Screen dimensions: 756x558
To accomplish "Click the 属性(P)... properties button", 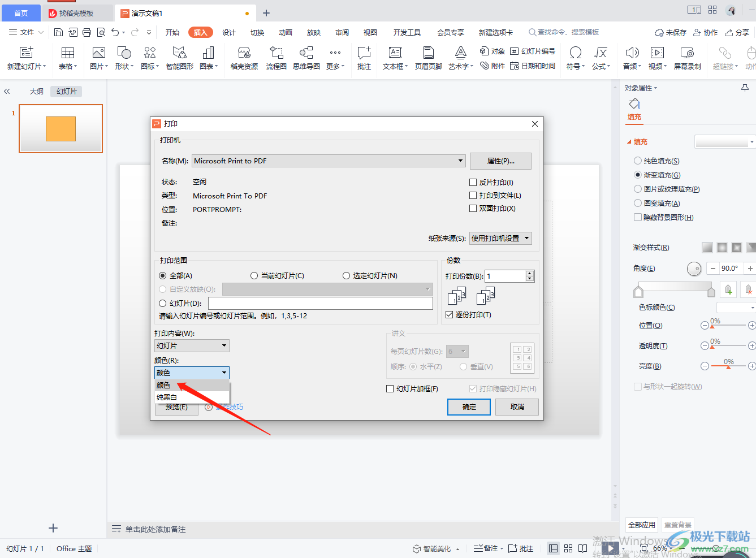I will click(500, 161).
